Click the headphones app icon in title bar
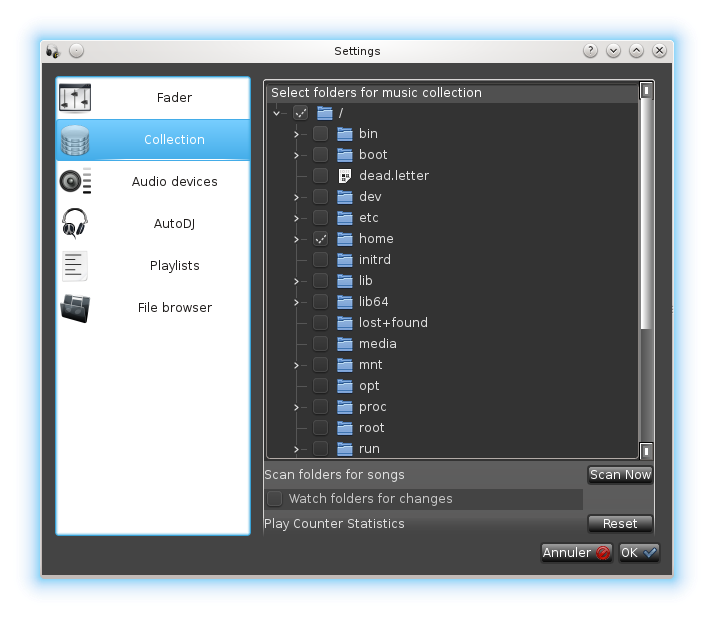Screen dimensions: 714x619 pos(53,51)
